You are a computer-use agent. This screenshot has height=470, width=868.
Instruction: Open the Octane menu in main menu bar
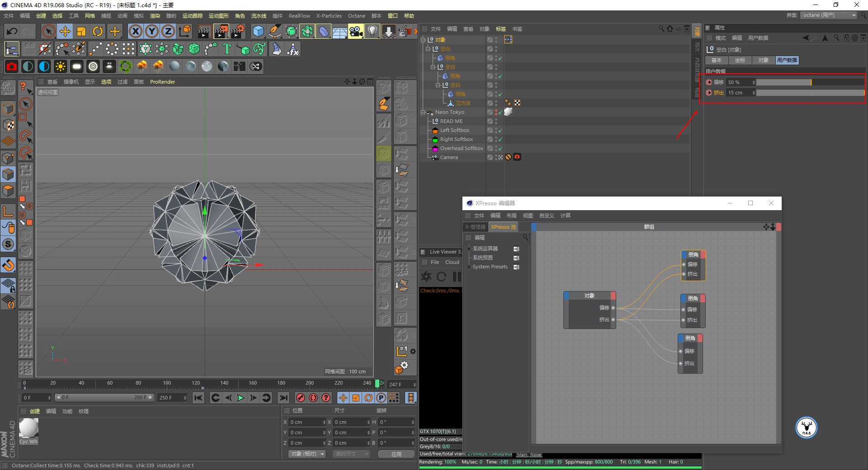(x=357, y=16)
